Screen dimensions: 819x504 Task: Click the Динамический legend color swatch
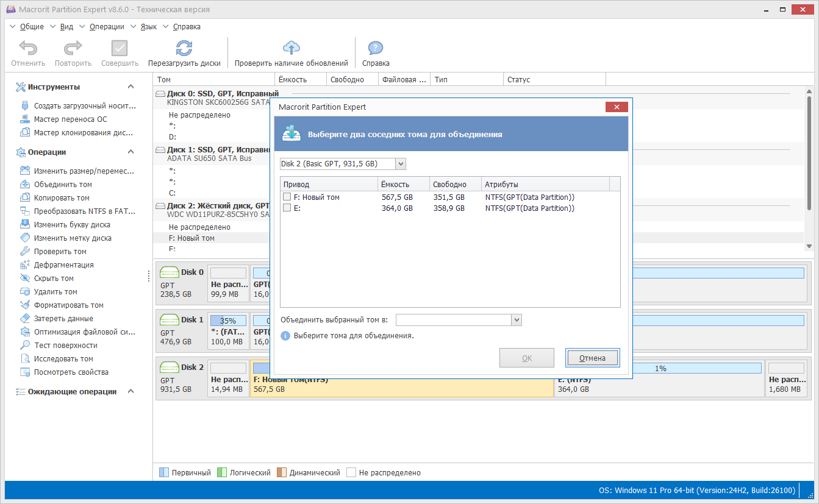(281, 473)
